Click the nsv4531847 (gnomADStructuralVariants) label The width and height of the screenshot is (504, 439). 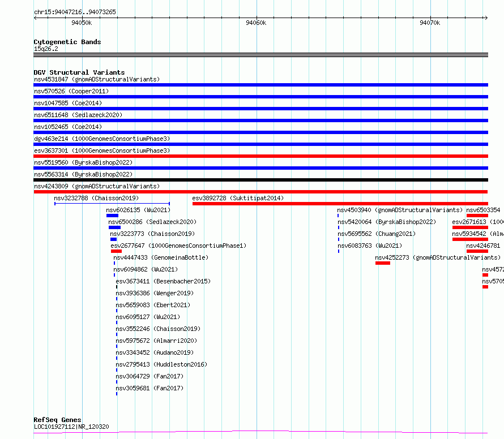97,79
